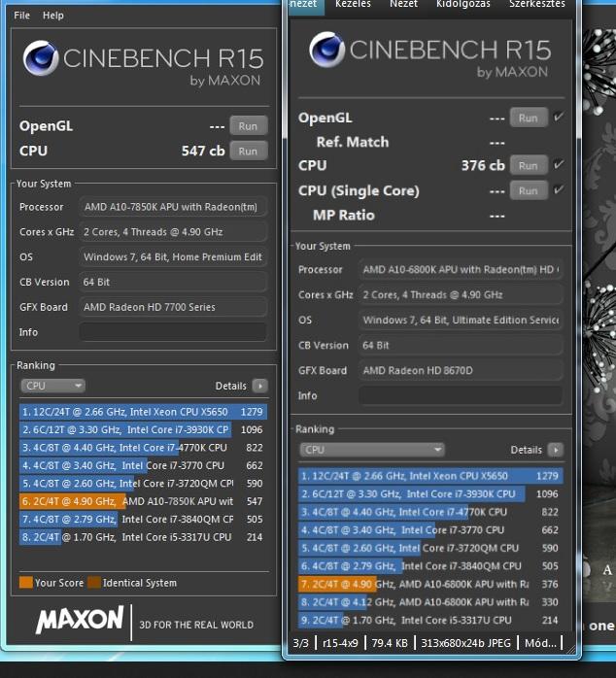616x678 pixels.
Task: Click the Cinebench R15 logo in left window
Action: (x=143, y=61)
